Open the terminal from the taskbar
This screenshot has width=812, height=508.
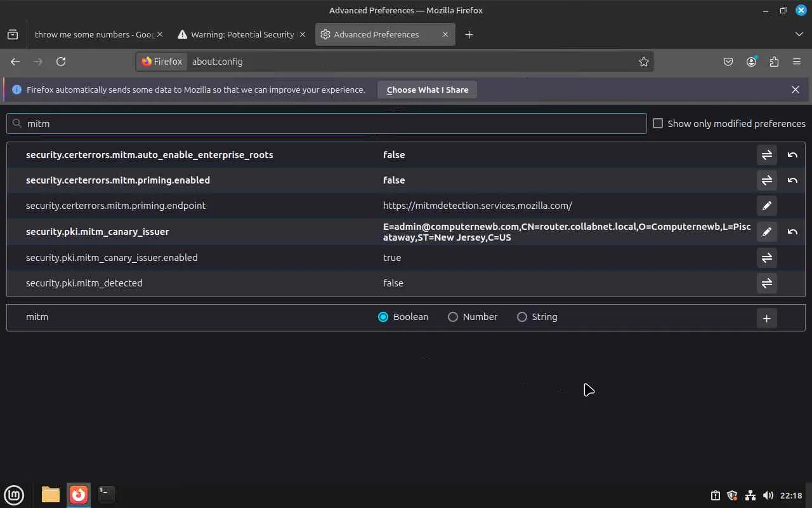pyautogui.click(x=106, y=494)
